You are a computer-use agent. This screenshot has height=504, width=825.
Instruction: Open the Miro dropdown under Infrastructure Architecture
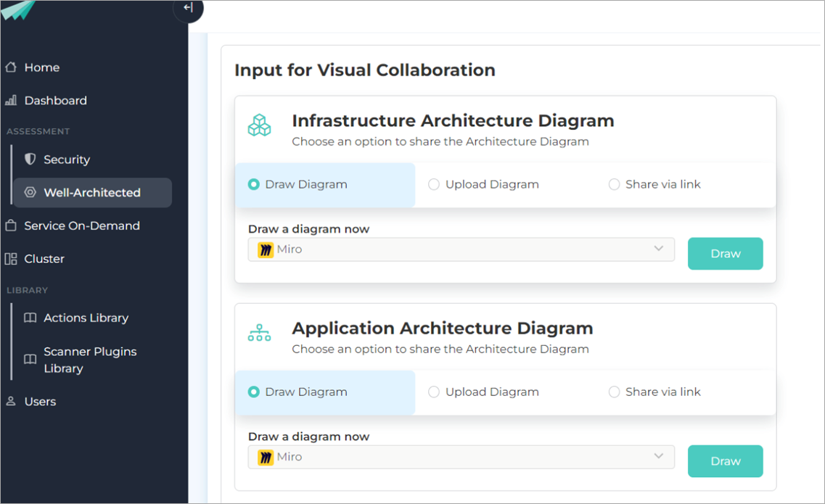461,249
